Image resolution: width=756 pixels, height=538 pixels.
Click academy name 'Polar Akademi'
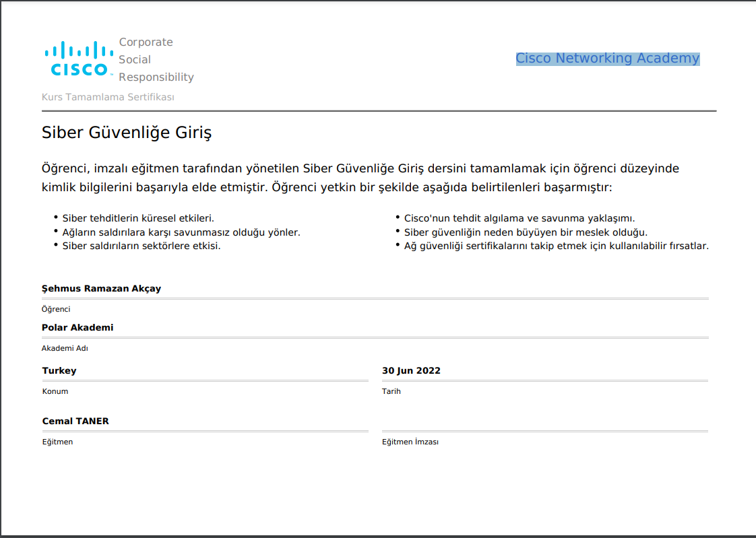pos(77,327)
